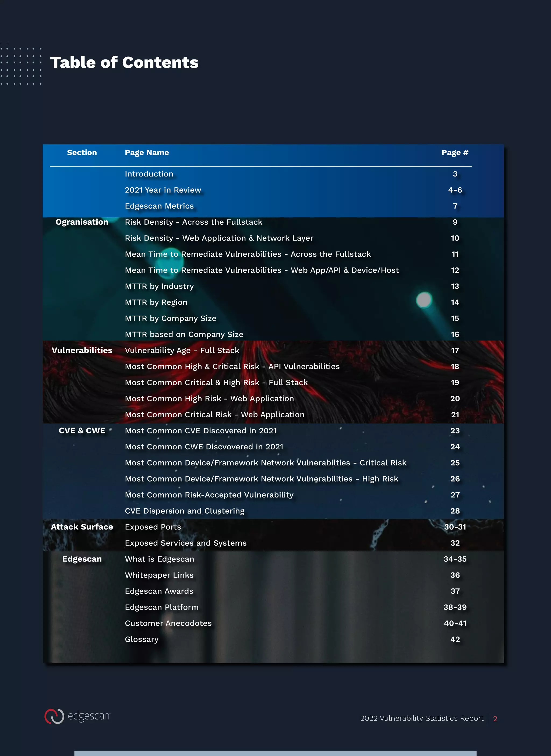Select MTTR by Industry entry

coord(159,286)
